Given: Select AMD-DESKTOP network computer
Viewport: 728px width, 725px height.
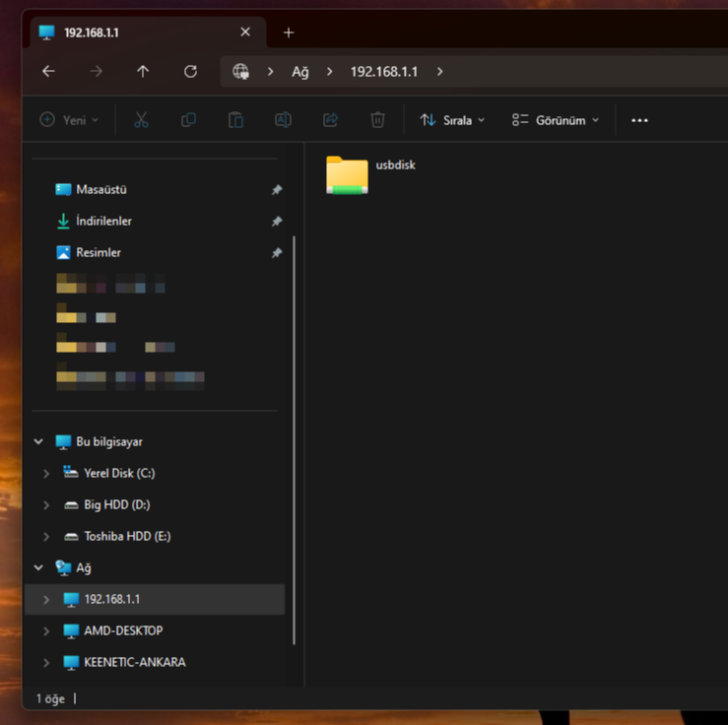Looking at the screenshot, I should click(x=123, y=630).
